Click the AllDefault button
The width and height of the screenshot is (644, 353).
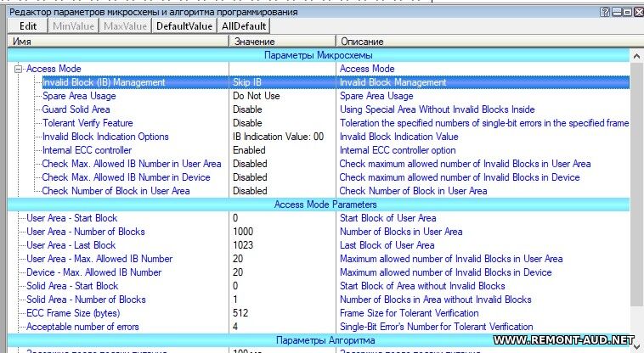[244, 26]
